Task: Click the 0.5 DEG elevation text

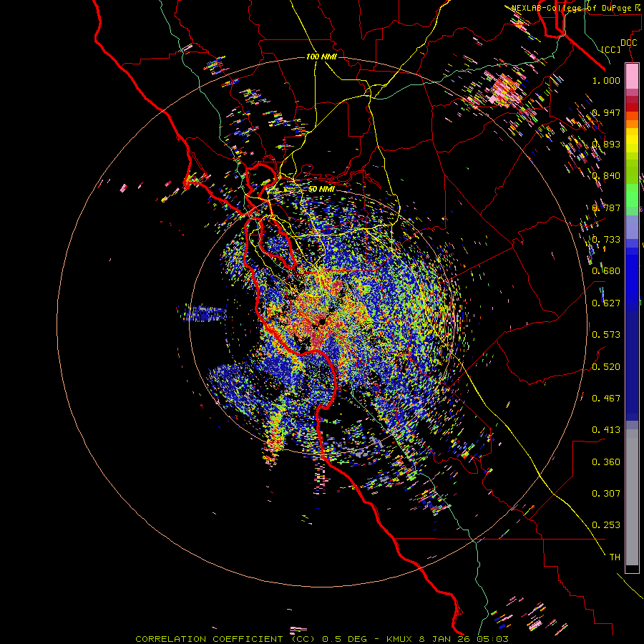Action: tap(343, 639)
